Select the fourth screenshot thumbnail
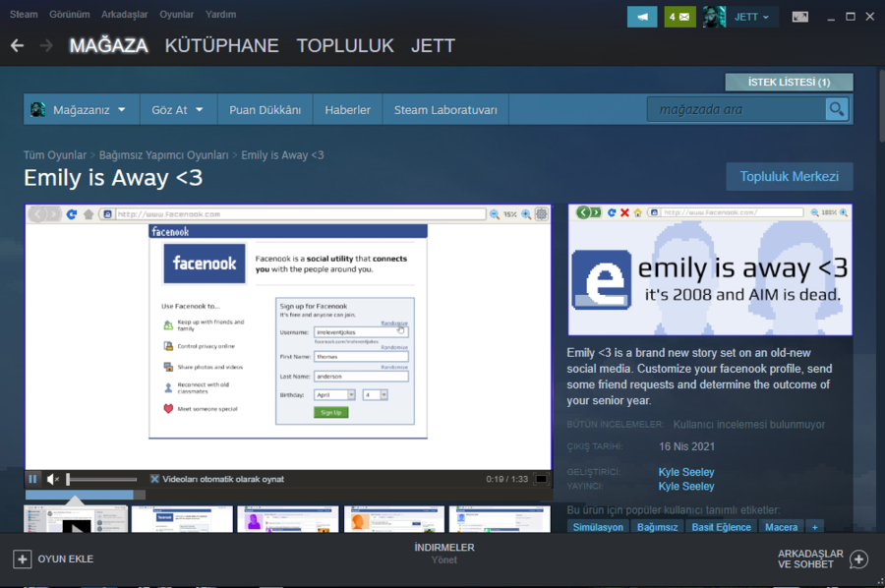Viewport: 885px width, 588px height. (394, 519)
